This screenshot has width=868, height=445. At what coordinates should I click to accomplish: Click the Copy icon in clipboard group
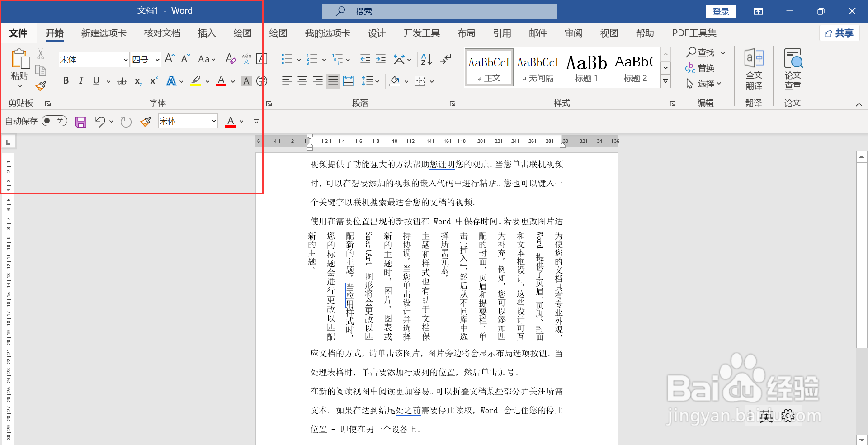pos(41,70)
